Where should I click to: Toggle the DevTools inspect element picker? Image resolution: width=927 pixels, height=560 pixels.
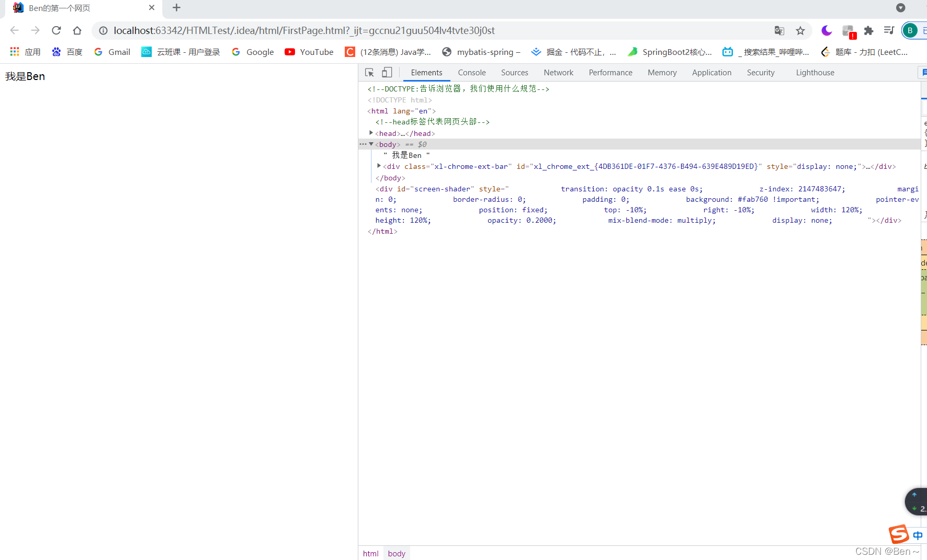pos(369,73)
